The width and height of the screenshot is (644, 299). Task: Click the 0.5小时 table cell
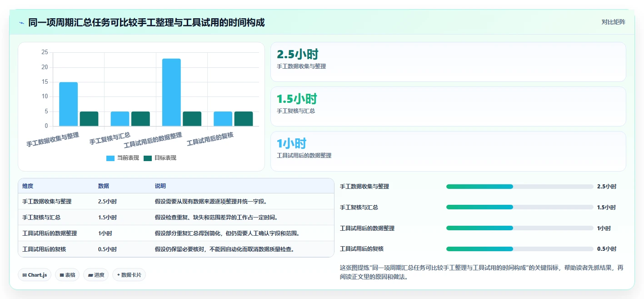pos(107,249)
